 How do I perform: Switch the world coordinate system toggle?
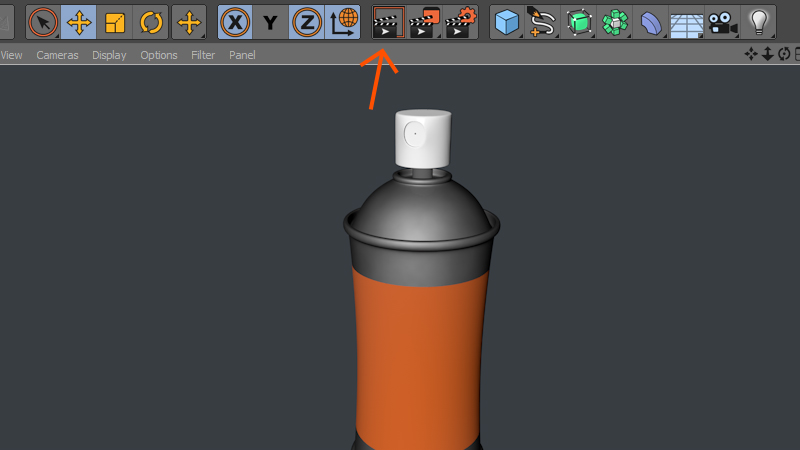point(343,21)
